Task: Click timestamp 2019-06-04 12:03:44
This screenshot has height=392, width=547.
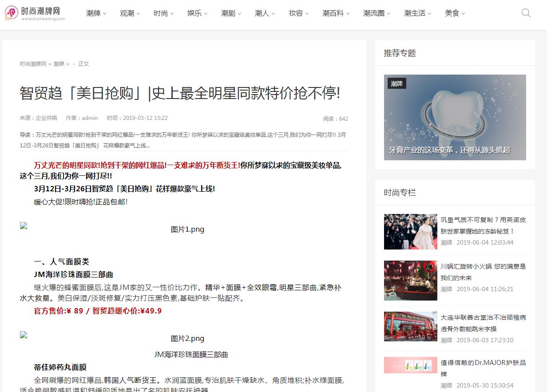Action: pyautogui.click(x=485, y=242)
